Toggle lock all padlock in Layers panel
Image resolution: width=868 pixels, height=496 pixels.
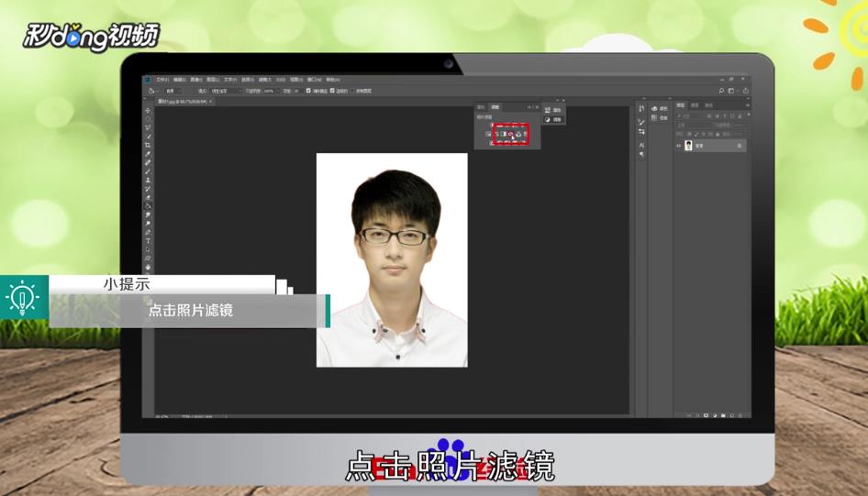(x=718, y=135)
